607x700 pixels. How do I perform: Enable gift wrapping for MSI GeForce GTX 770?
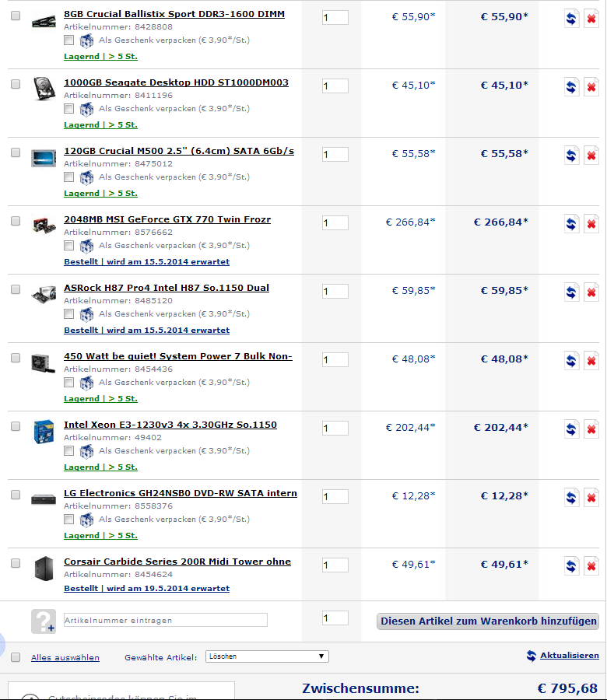click(x=69, y=245)
